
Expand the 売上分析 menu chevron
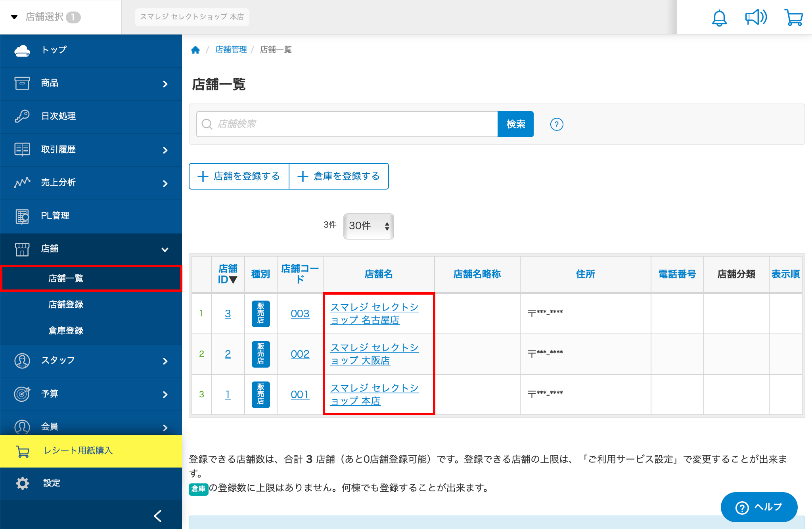(165, 183)
